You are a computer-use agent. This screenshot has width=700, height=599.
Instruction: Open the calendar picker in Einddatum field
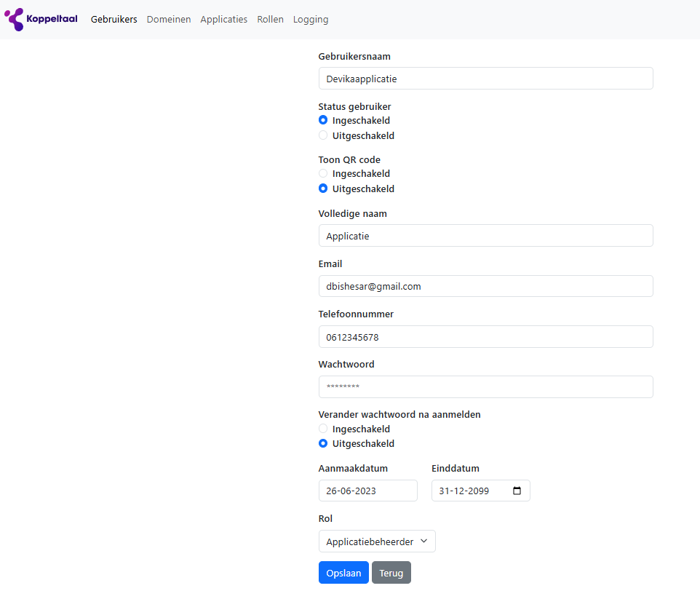click(517, 491)
